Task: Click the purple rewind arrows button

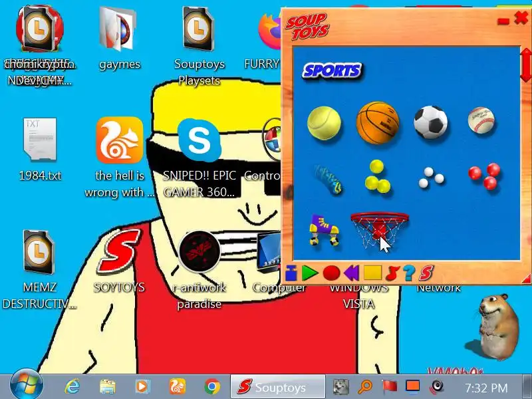Action: pyautogui.click(x=352, y=273)
